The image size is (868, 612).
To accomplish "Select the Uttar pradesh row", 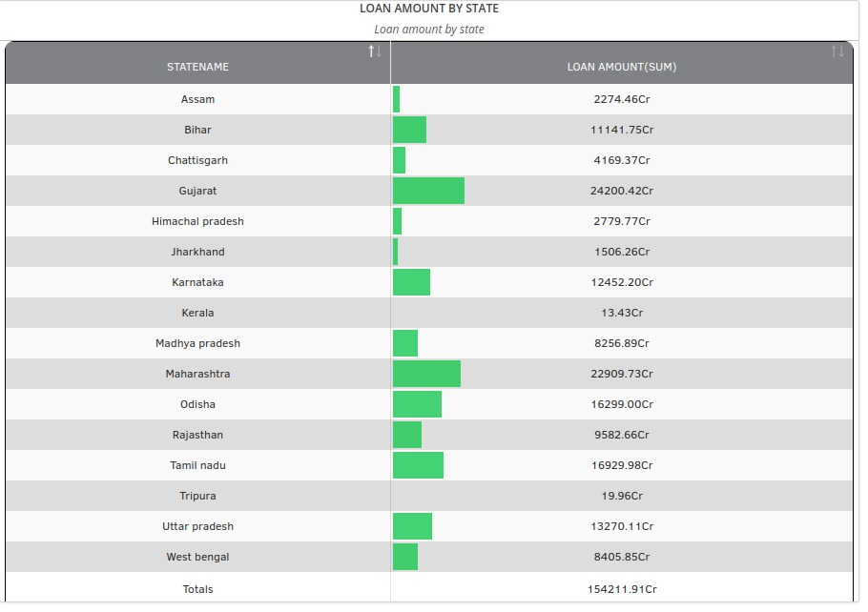I will pyautogui.click(x=197, y=526).
